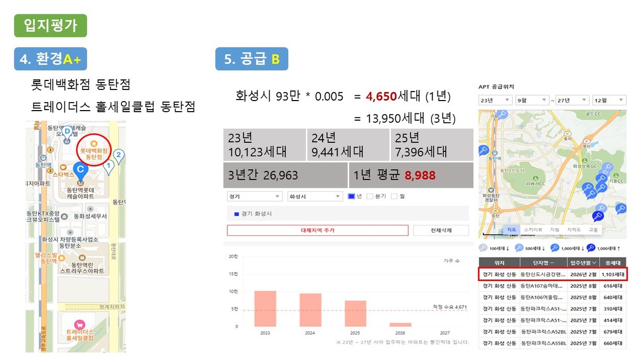644x362 pixels.
Task: Open the 화성시 city dropdown
Action: (315, 196)
